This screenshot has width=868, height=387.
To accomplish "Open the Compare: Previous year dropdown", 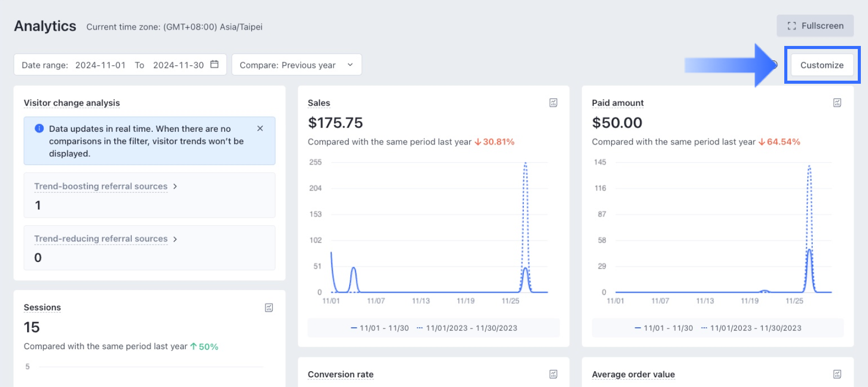I will [x=296, y=65].
